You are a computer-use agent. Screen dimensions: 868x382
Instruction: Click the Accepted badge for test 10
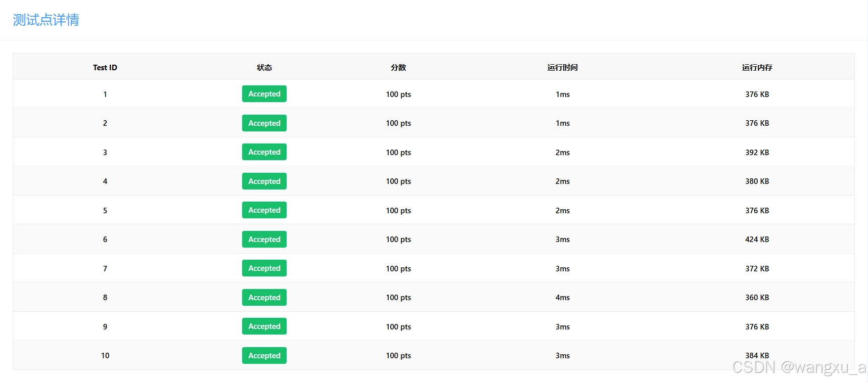(264, 356)
